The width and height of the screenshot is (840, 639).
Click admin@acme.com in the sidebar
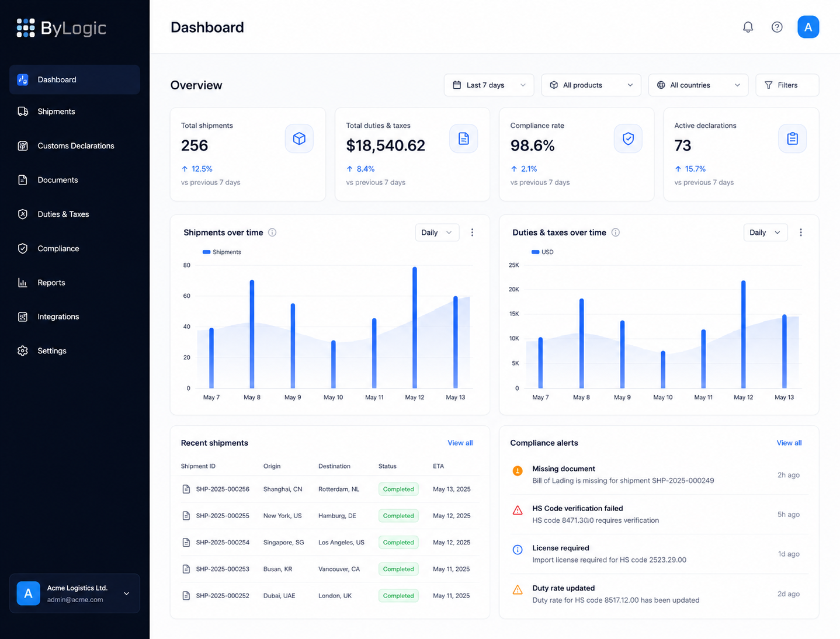click(75, 600)
